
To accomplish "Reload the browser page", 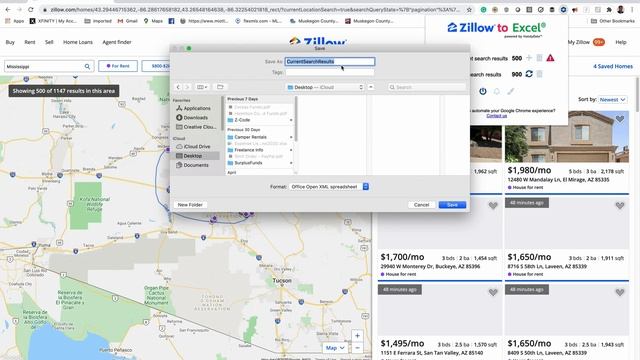I will (x=31, y=9).
